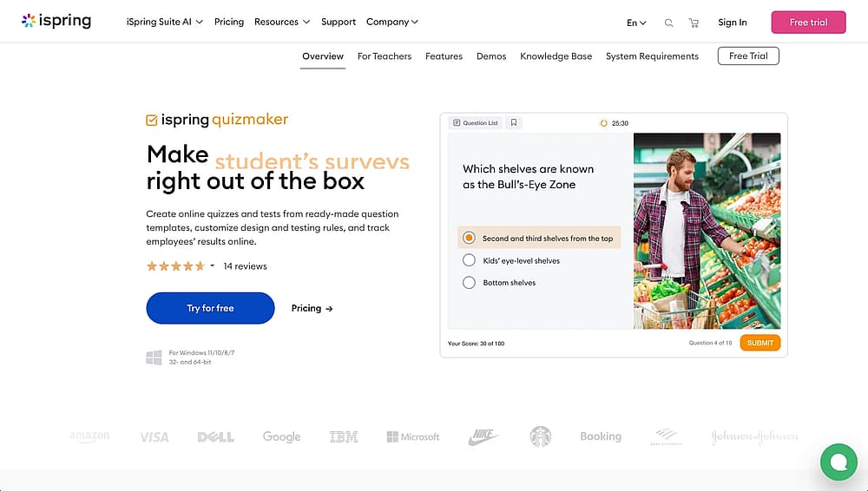
Task: Expand the rating dropdown arrow beside stars
Action: [212, 265]
